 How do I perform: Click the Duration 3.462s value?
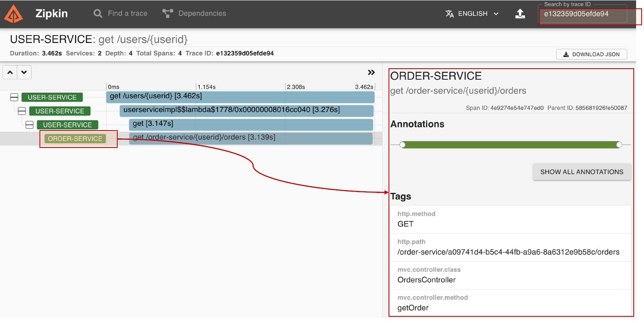point(52,53)
